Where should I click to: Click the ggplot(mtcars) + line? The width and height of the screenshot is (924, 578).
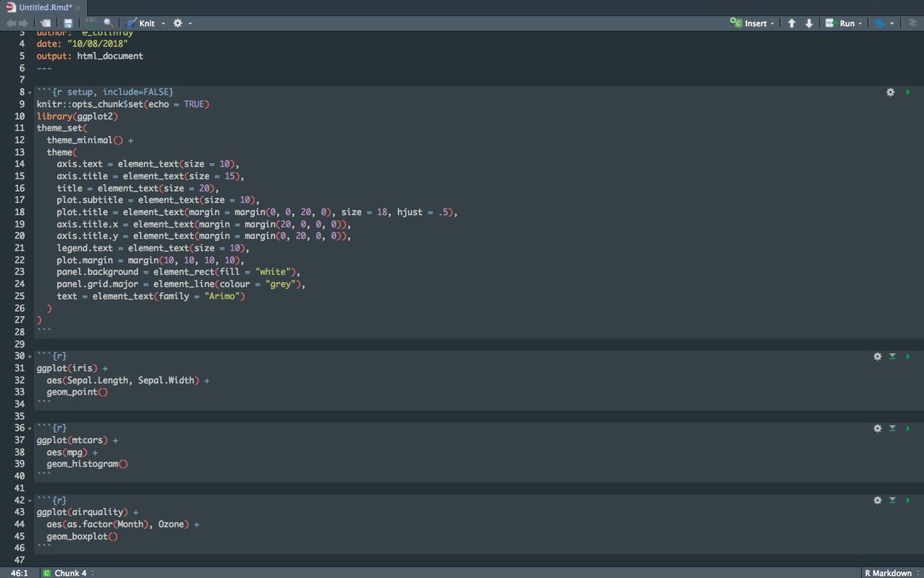click(77, 440)
